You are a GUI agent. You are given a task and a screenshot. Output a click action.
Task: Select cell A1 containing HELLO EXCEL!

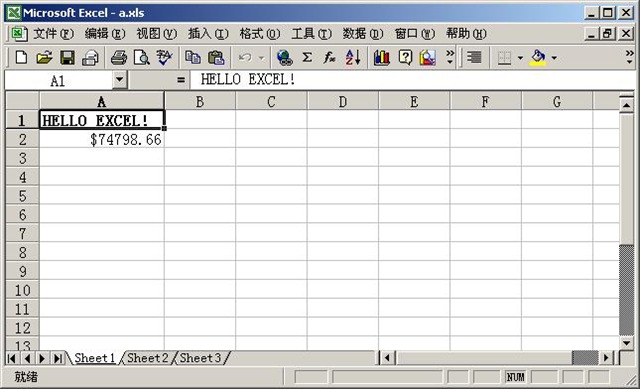[102, 120]
